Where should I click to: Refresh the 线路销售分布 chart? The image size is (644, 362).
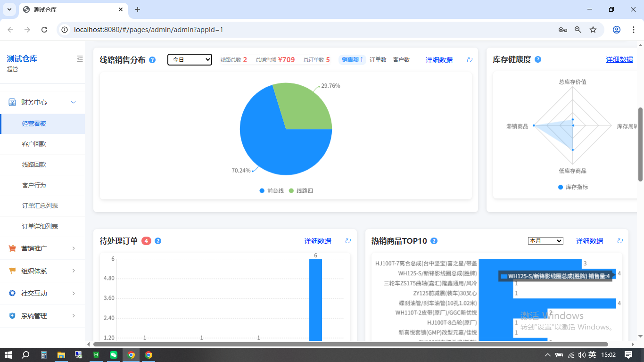point(469,60)
